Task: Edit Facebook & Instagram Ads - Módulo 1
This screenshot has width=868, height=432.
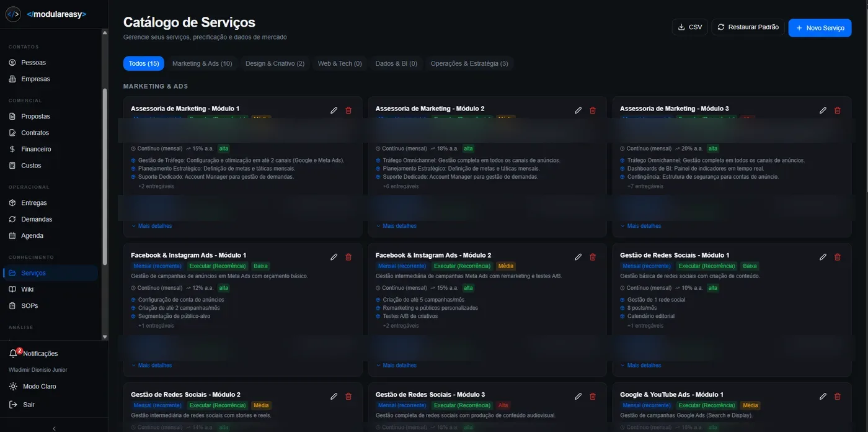Action: click(x=334, y=257)
